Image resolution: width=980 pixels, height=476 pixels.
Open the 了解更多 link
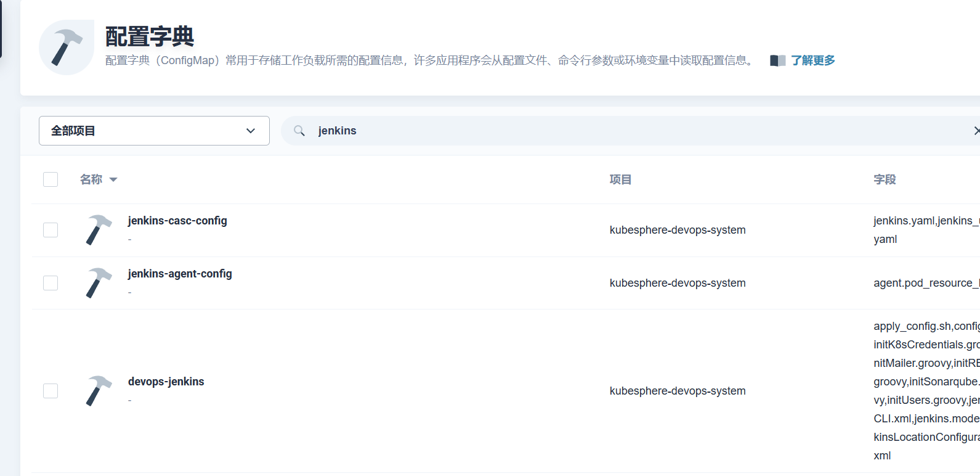[813, 60]
